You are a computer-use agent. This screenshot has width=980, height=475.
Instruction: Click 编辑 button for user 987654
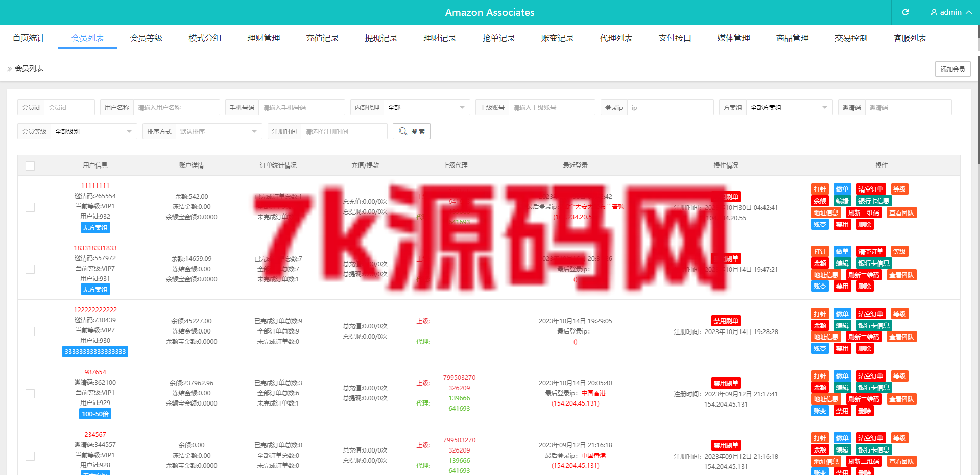[842, 388]
